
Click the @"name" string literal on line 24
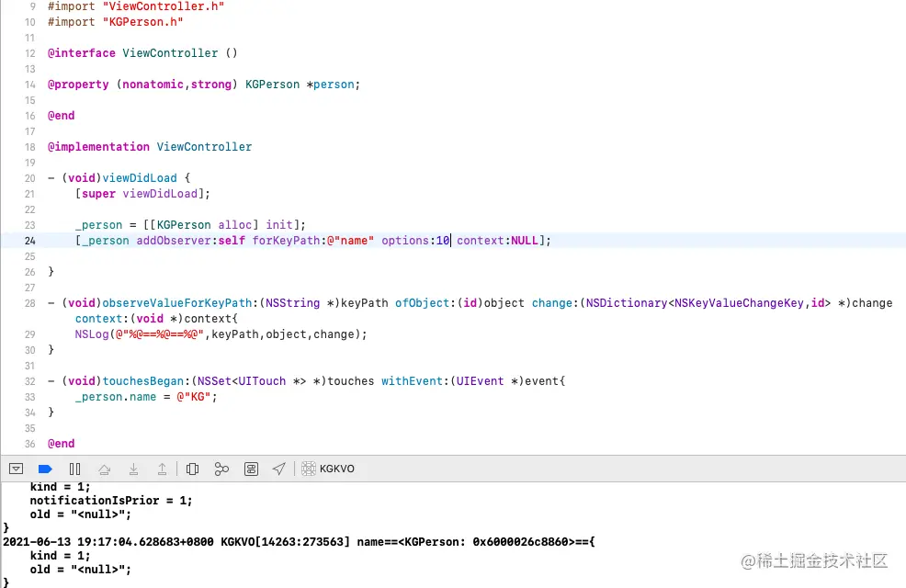pyautogui.click(x=350, y=241)
